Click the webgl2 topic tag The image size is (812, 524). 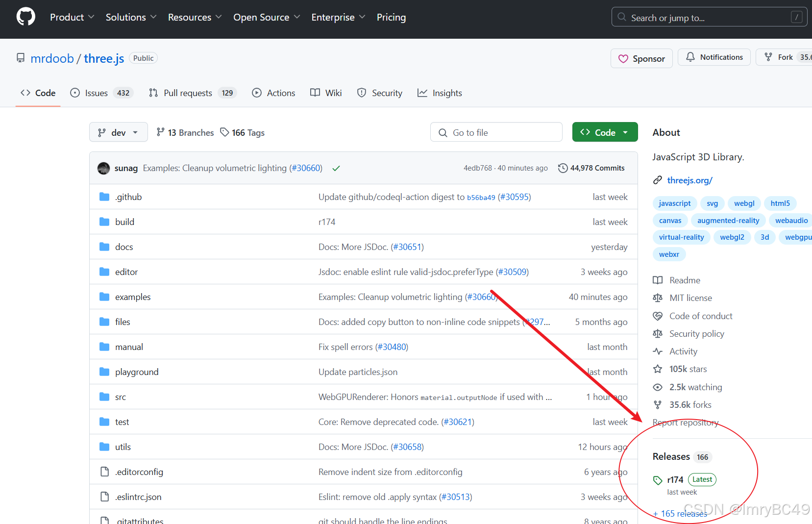point(732,237)
